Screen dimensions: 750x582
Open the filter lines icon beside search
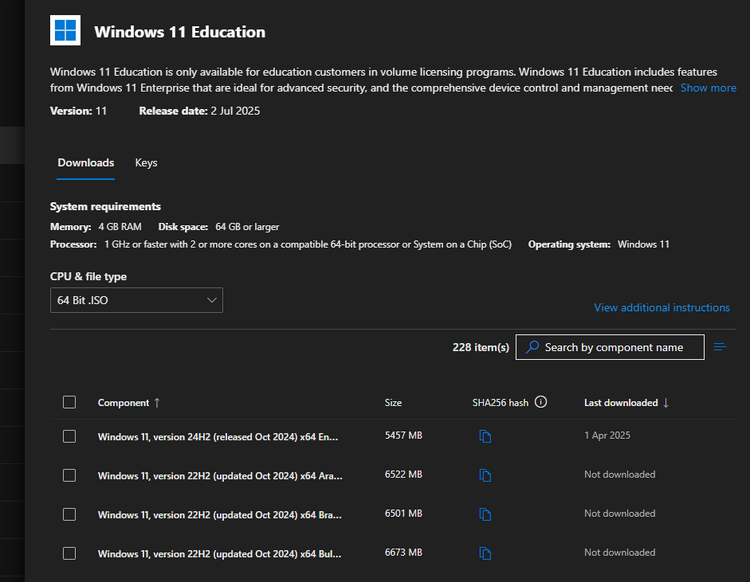[720, 347]
